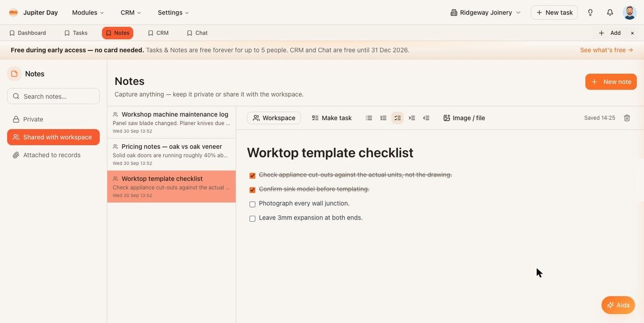Open the Aida assistant button
Screen dimensions: 644x323
point(618,305)
